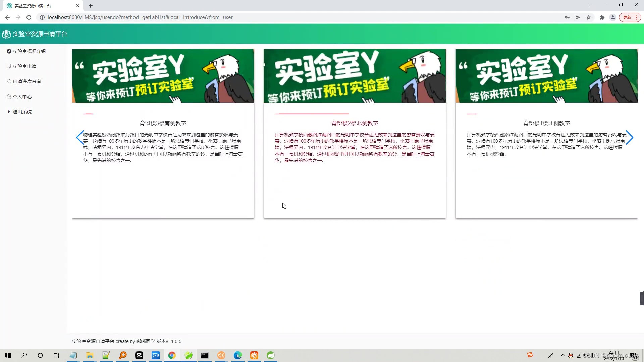Click the 个人中心 user icon
This screenshot has height=362, width=644.
9,97
